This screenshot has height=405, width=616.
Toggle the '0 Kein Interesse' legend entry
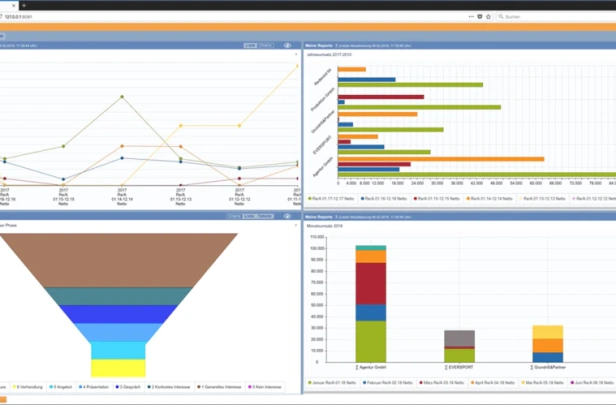265,387
